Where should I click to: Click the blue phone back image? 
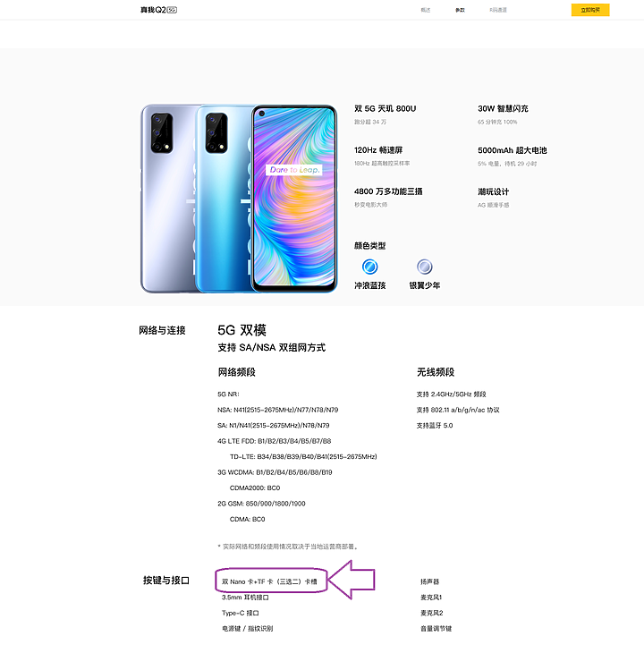(x=223, y=199)
